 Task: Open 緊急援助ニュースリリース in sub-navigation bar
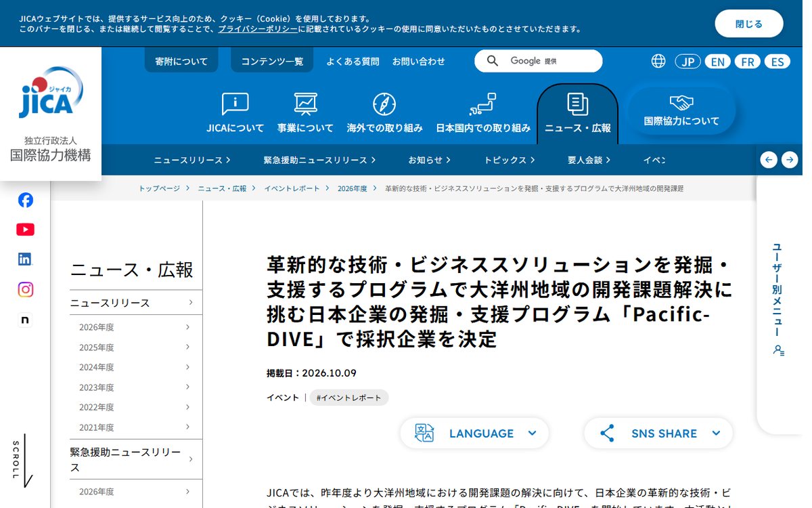319,160
